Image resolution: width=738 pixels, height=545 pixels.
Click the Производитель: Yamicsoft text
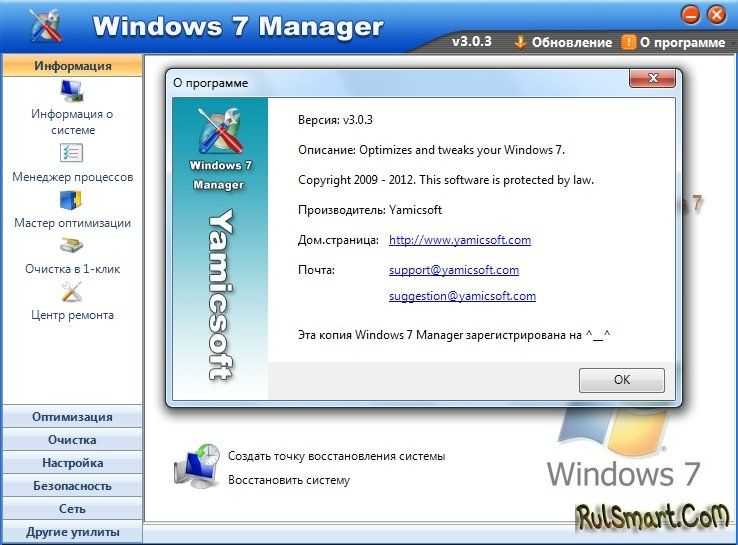click(x=370, y=210)
